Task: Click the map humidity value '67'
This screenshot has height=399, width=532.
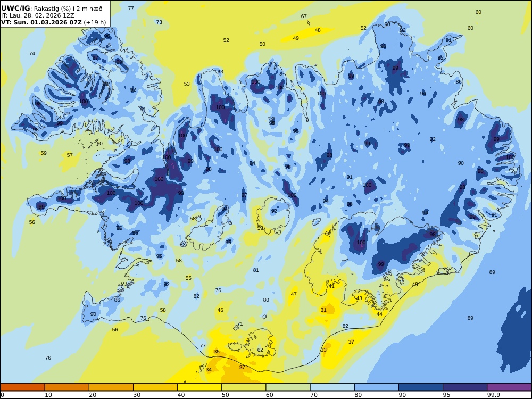Action: [x=304, y=16]
